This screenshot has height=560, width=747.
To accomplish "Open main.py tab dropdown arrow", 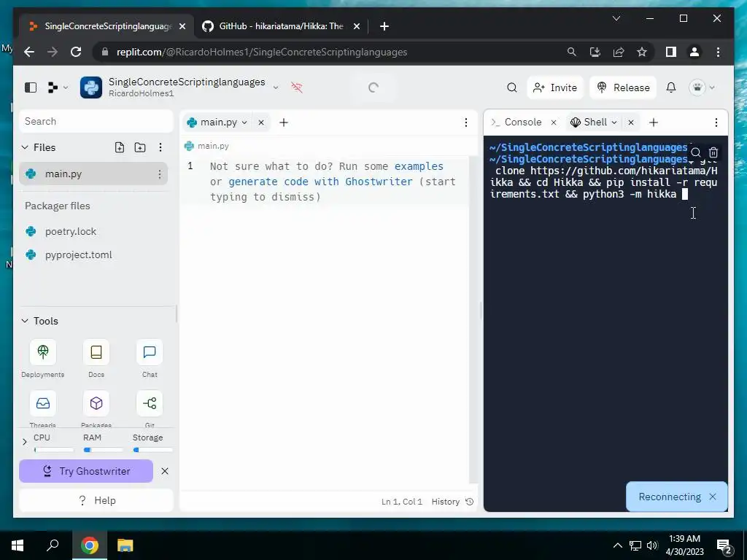I will coord(244,122).
